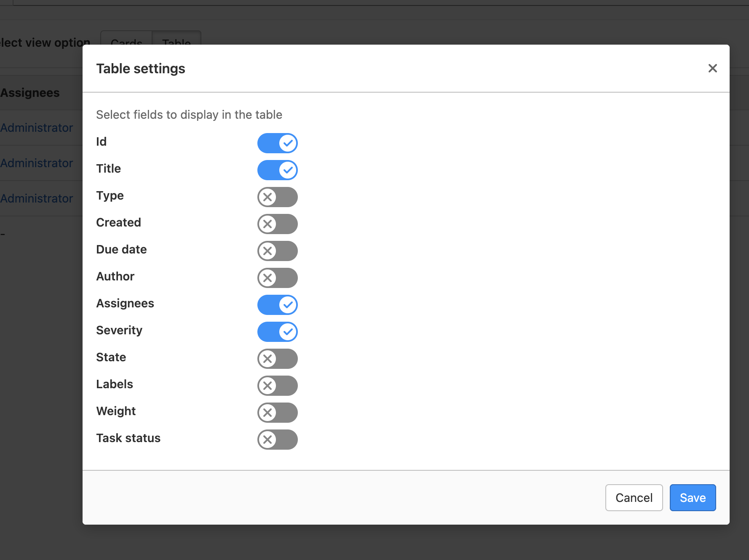This screenshot has width=749, height=560.
Task: Show the Task status column
Action: click(277, 440)
